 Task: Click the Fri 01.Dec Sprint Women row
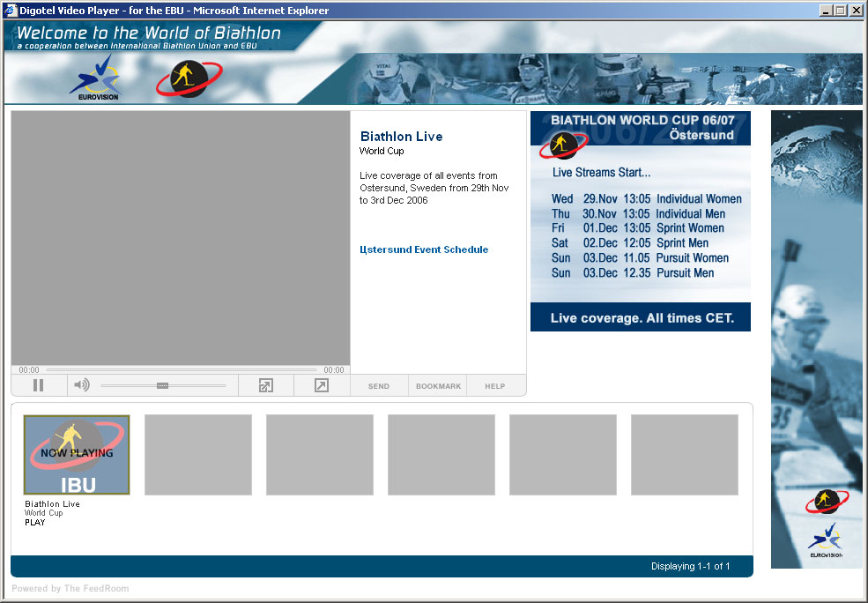point(638,228)
